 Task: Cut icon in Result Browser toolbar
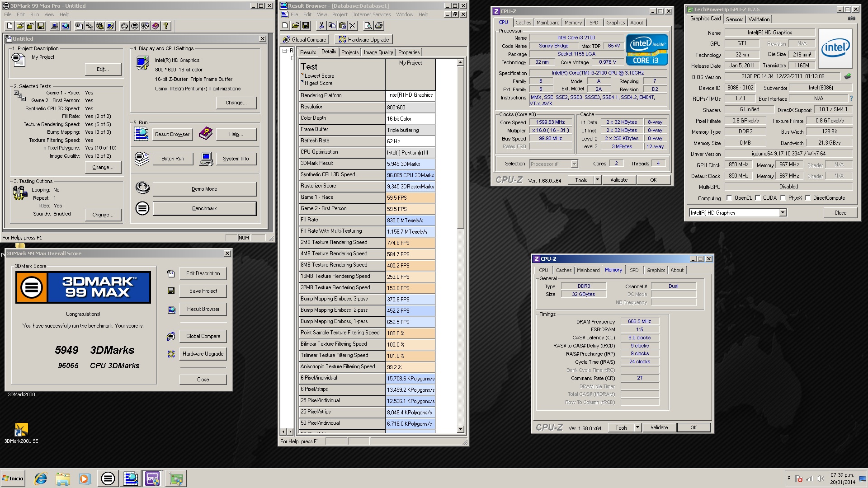(x=321, y=26)
